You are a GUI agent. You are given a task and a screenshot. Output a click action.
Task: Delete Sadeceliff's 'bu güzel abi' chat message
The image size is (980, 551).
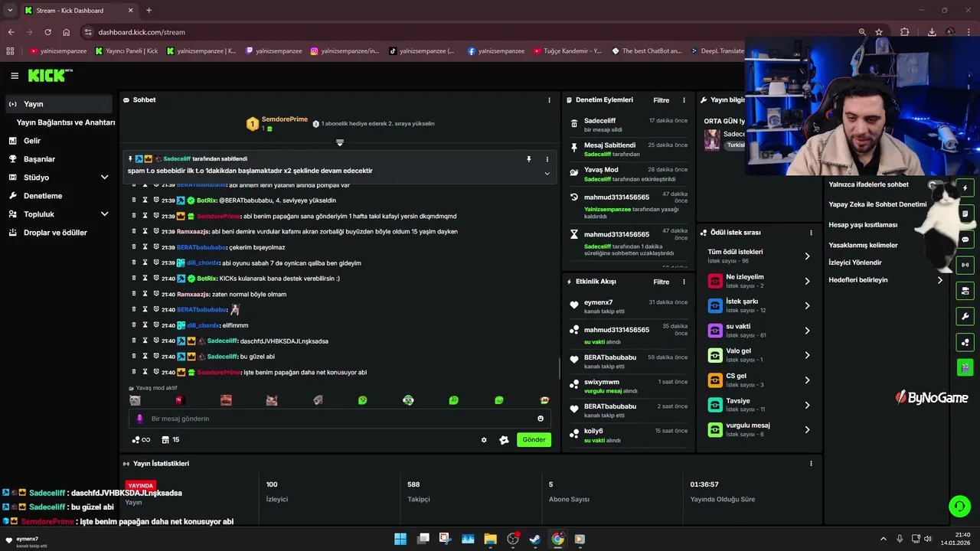click(x=134, y=357)
